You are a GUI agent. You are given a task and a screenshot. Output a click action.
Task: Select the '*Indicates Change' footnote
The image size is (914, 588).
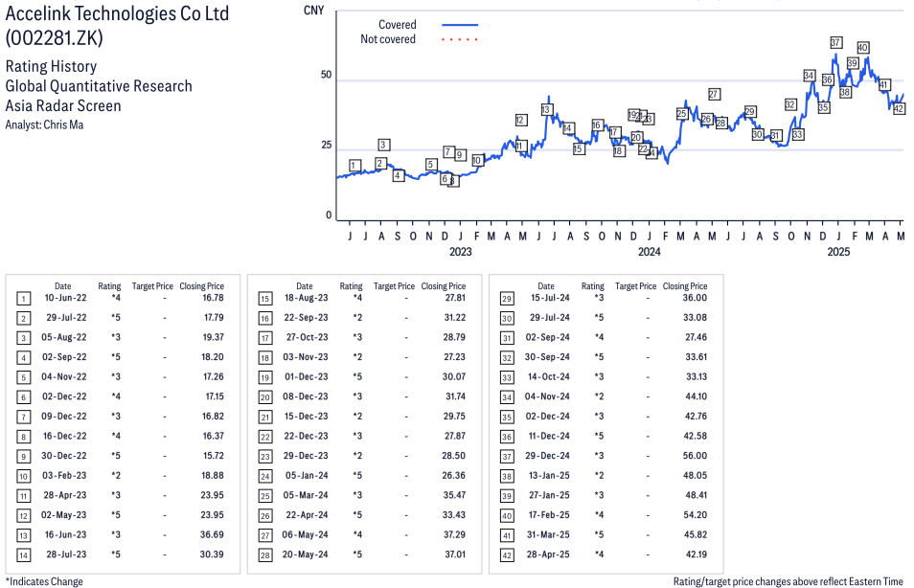coord(44,581)
